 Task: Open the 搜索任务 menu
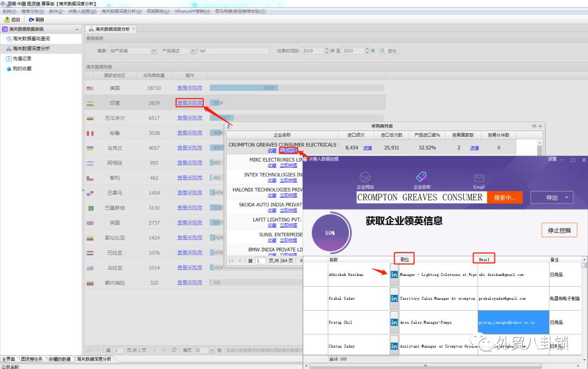click(x=33, y=11)
